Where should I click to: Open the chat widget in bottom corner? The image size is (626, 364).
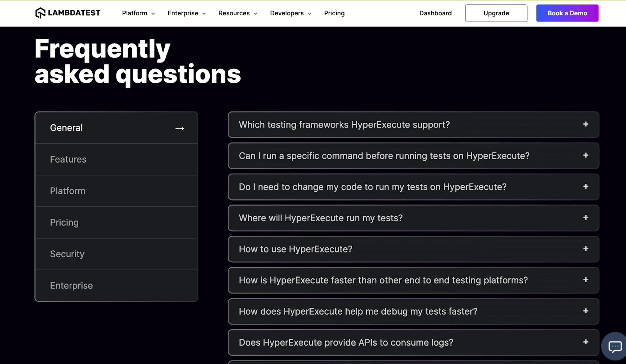pyautogui.click(x=615, y=347)
